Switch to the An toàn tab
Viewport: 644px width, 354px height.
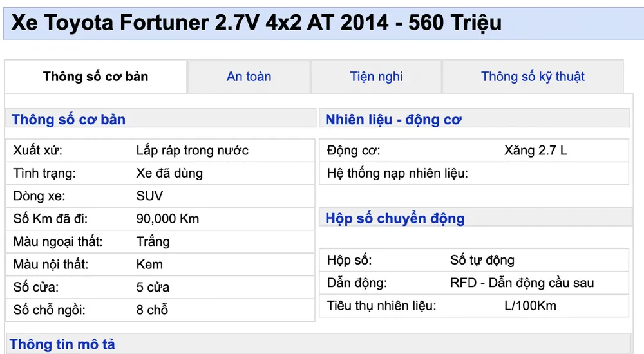click(x=249, y=77)
